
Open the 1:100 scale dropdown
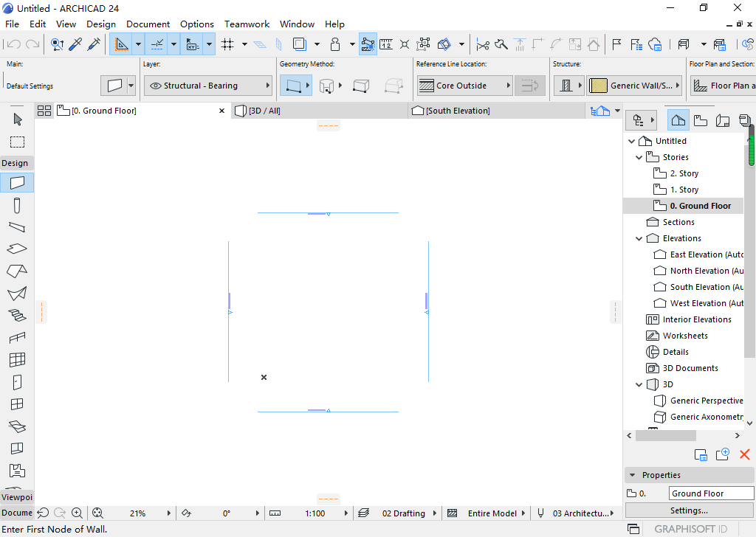point(315,513)
